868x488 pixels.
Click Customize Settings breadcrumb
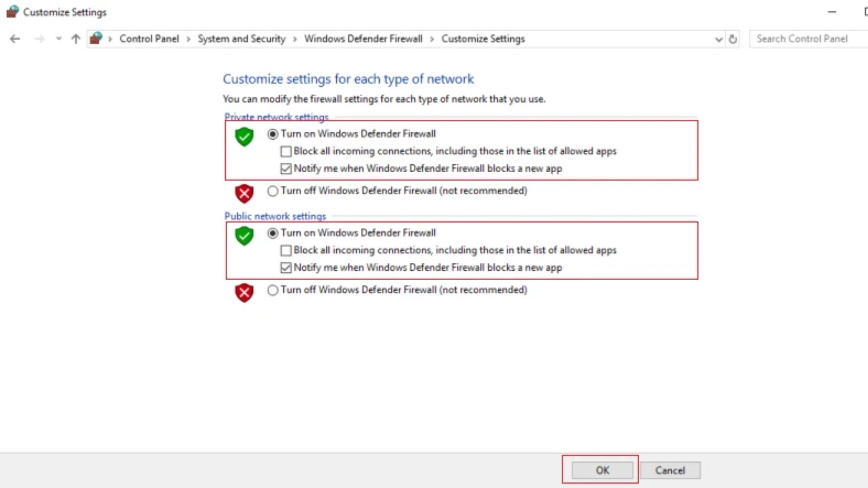[x=483, y=39]
